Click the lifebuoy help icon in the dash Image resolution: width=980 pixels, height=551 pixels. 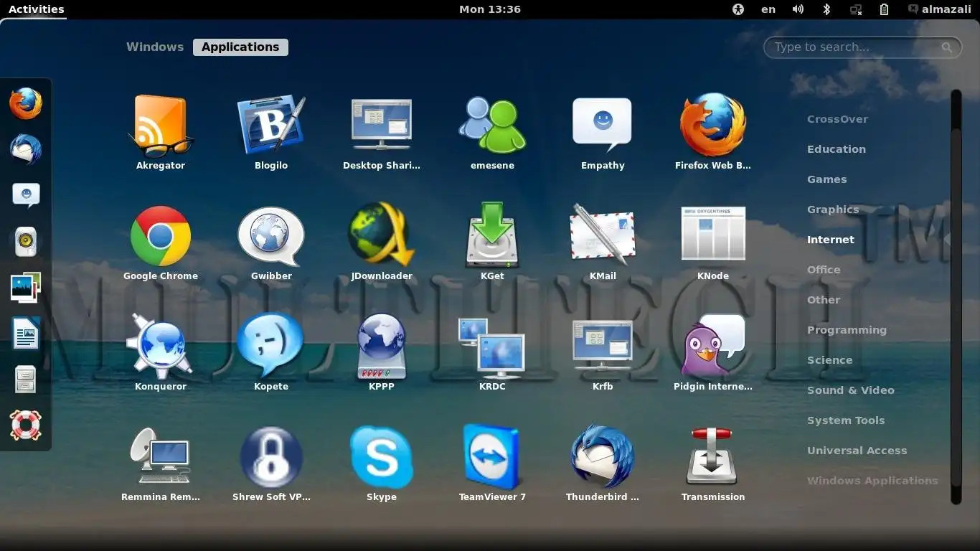tap(26, 425)
